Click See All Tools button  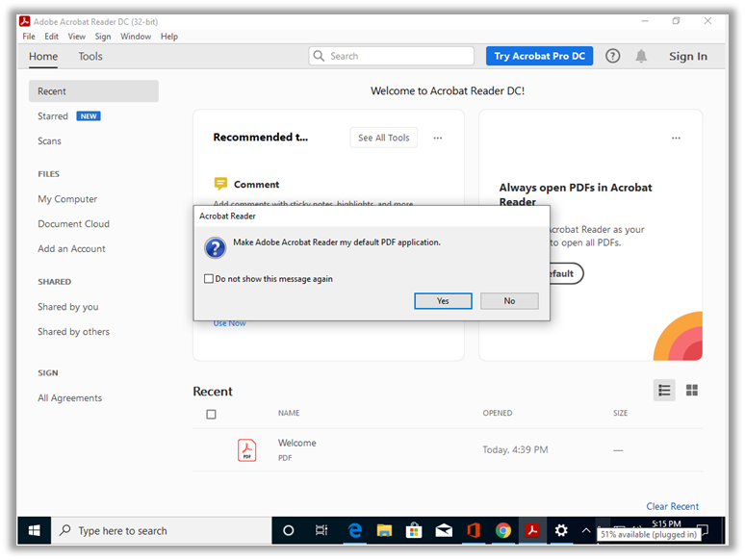pyautogui.click(x=383, y=138)
